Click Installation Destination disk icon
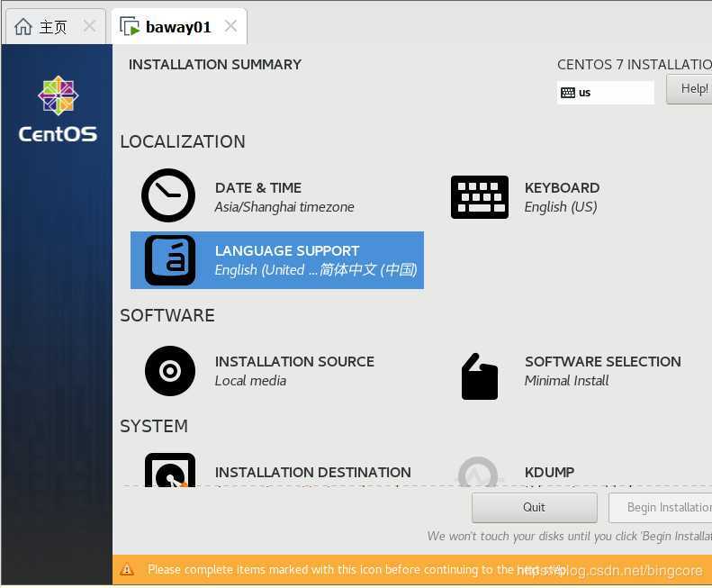 [x=170, y=470]
